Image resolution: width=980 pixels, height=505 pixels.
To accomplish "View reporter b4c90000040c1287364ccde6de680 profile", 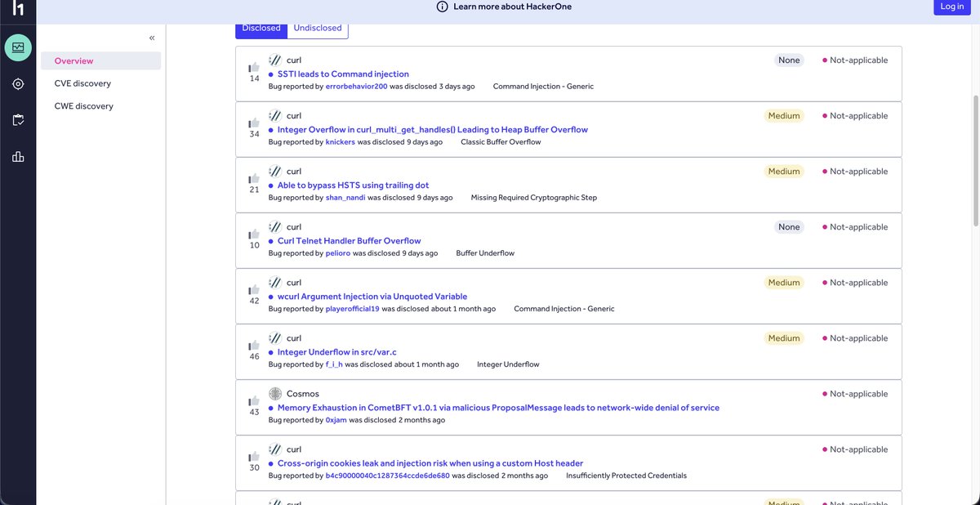I will tap(388, 476).
